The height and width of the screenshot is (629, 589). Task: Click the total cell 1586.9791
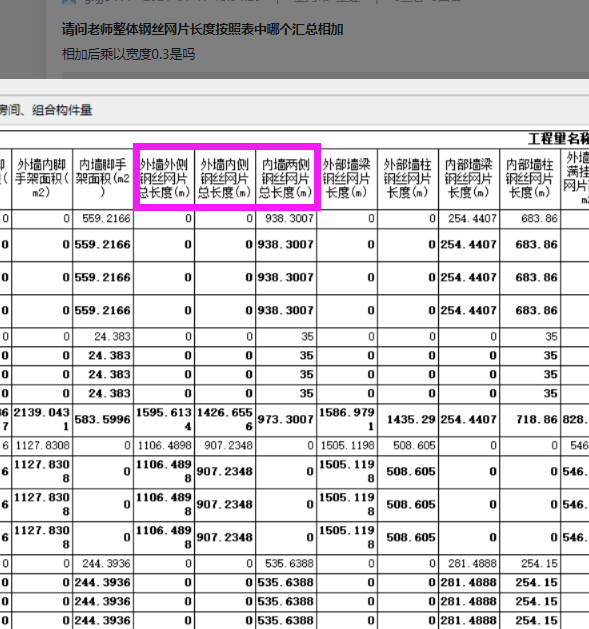tap(347, 420)
